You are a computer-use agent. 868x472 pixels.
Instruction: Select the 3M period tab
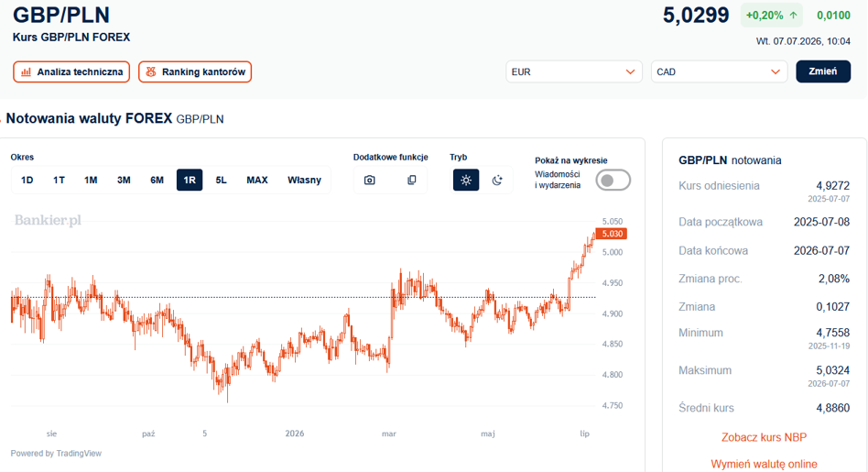(124, 180)
